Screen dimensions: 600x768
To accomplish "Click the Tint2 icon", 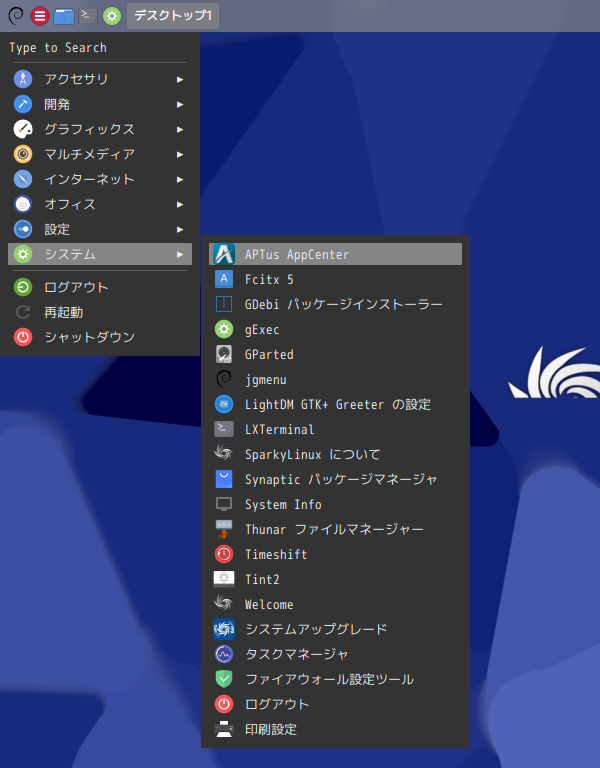I will tap(224, 579).
